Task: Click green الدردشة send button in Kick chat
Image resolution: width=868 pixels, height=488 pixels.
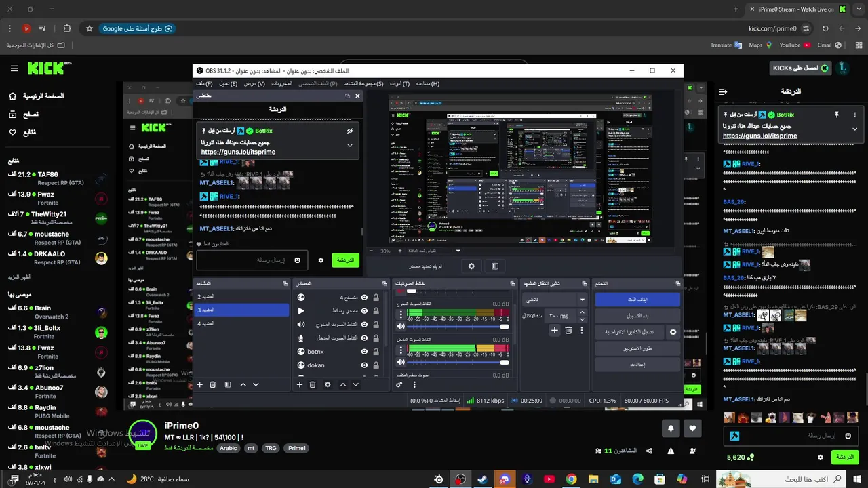Action: [x=845, y=457]
